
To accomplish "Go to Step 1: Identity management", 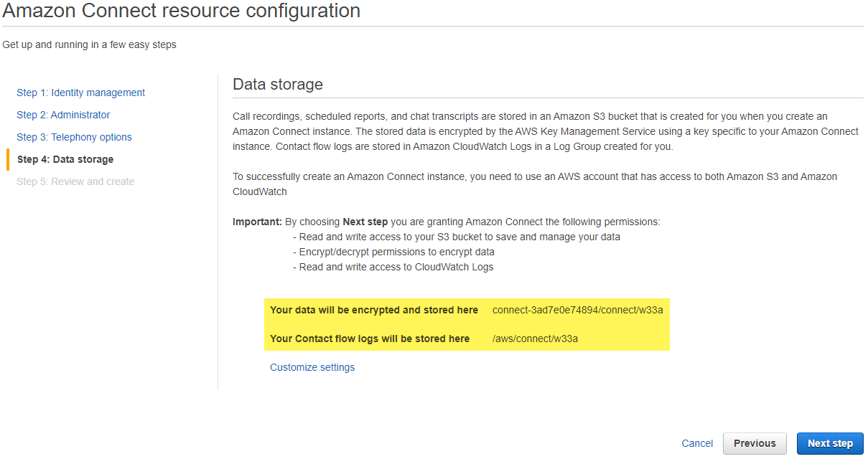I will 80,93.
